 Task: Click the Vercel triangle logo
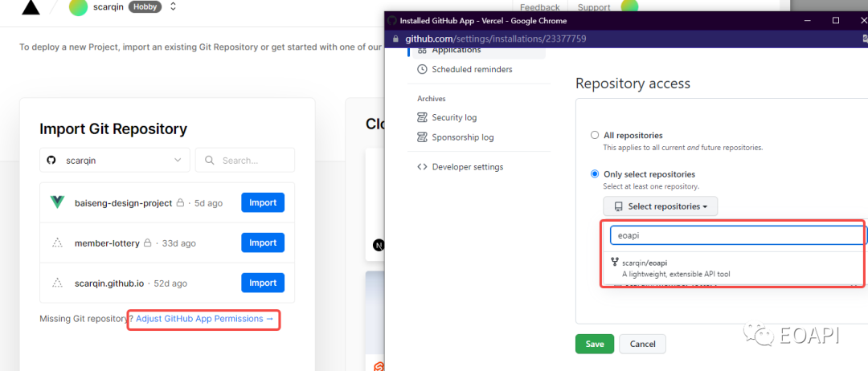(31, 7)
